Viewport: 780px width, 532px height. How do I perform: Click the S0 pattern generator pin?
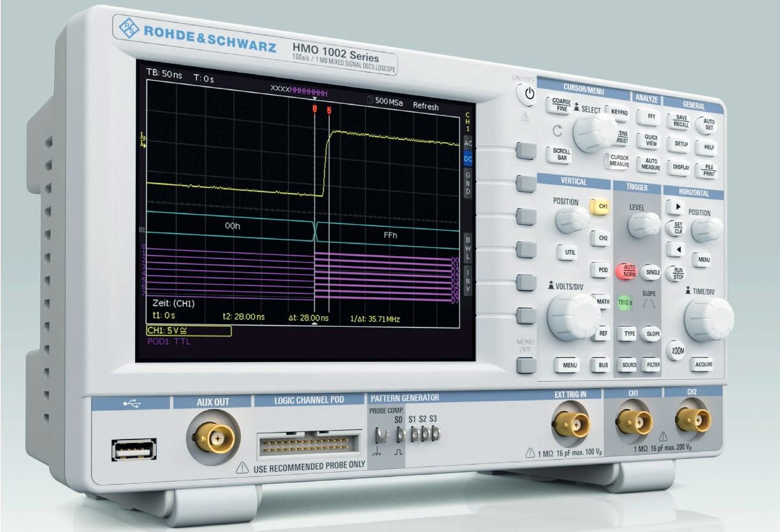coord(400,435)
